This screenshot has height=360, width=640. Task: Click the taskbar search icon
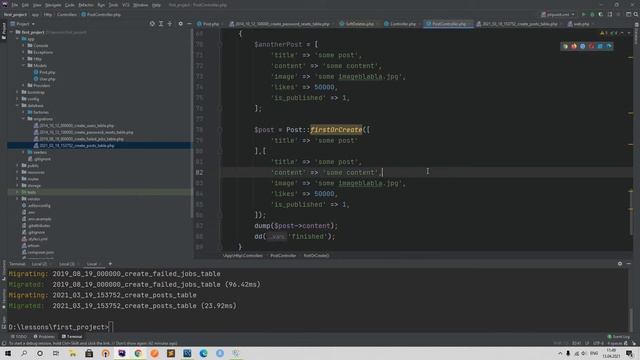24,353
